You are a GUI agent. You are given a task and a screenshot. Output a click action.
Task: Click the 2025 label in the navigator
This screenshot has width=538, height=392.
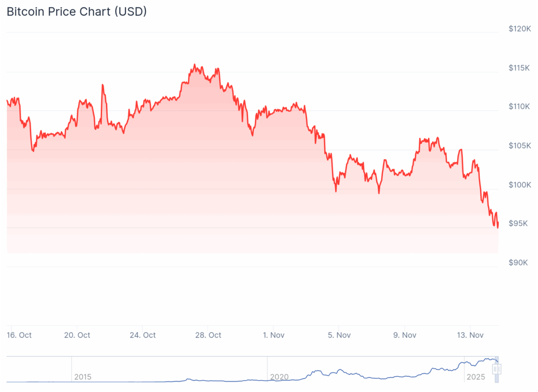coord(475,377)
